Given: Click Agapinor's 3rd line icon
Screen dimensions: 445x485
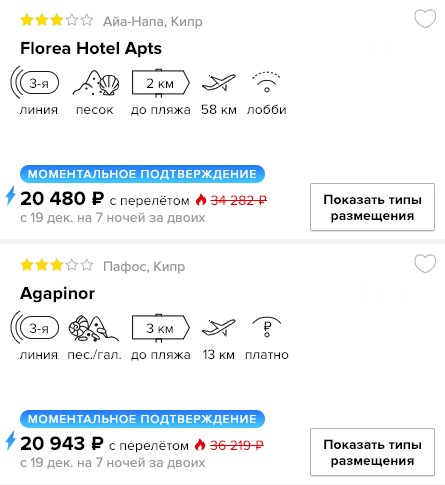Looking at the screenshot, I should (35, 328).
